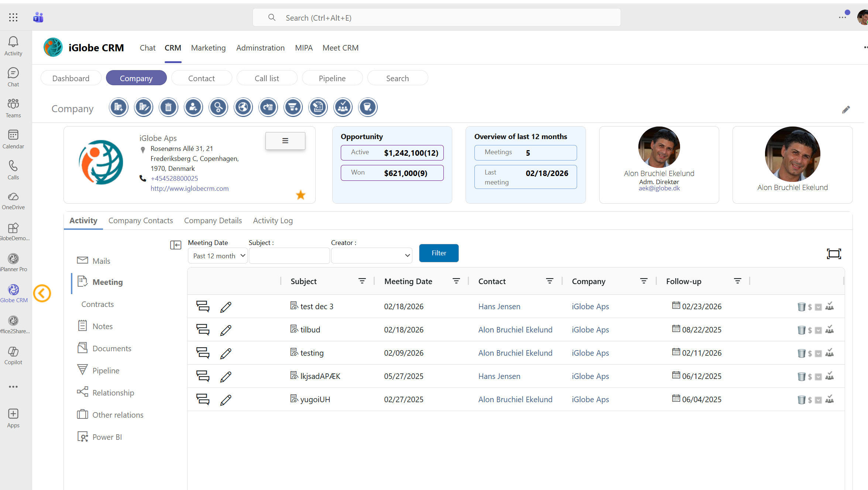Expand the Creator dropdown

pos(372,256)
